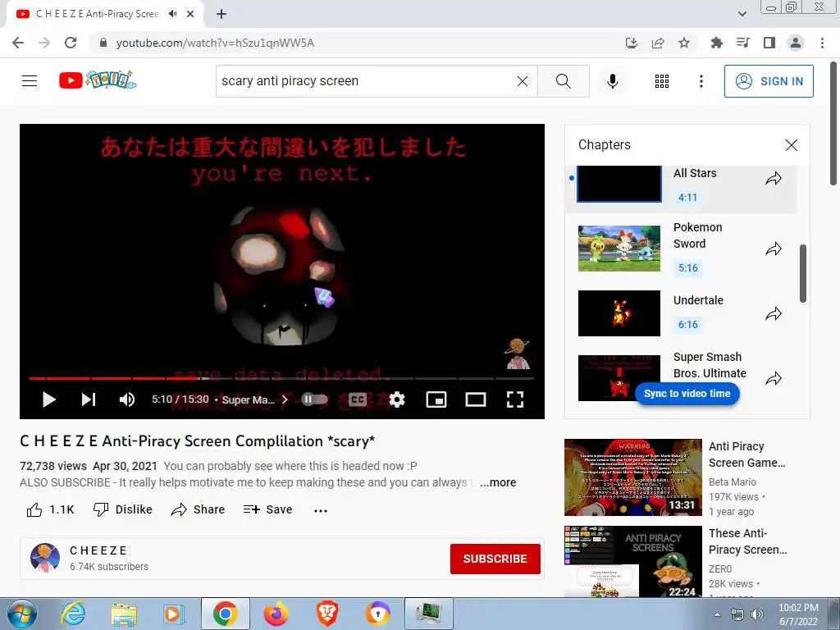The width and height of the screenshot is (840, 630).
Task: Expand description with ...more
Action: [498, 482]
